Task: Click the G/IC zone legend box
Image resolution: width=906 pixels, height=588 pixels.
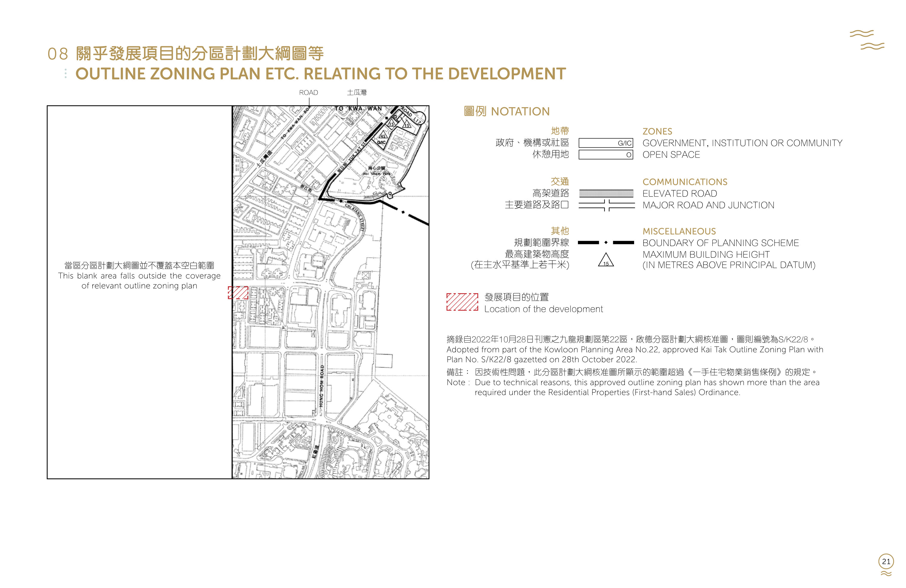Action: pyautogui.click(x=606, y=143)
